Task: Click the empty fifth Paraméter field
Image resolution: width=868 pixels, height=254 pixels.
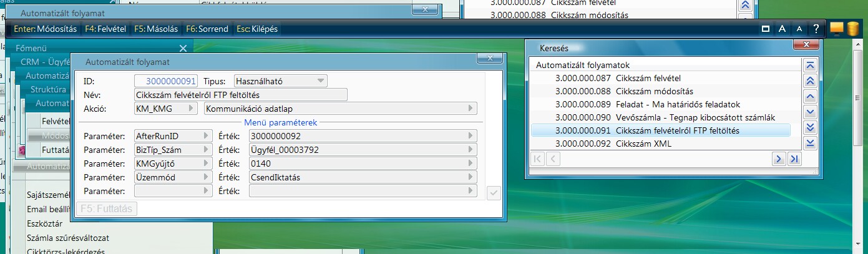Action: (173, 191)
